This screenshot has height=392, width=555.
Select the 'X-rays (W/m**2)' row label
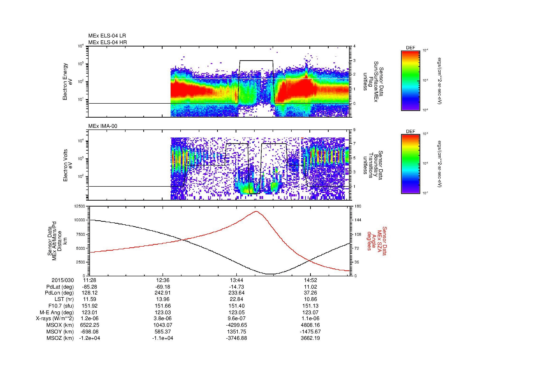tap(55, 318)
